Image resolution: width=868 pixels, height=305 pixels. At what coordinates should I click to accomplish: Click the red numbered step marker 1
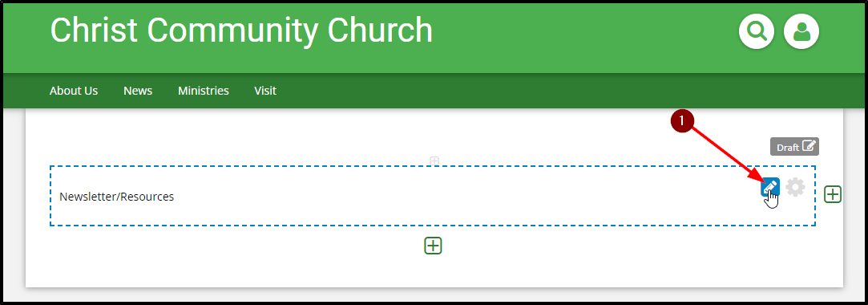(682, 120)
